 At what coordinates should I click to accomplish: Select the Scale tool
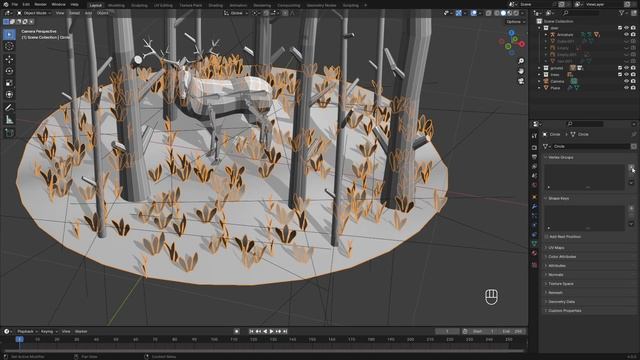(x=9, y=83)
